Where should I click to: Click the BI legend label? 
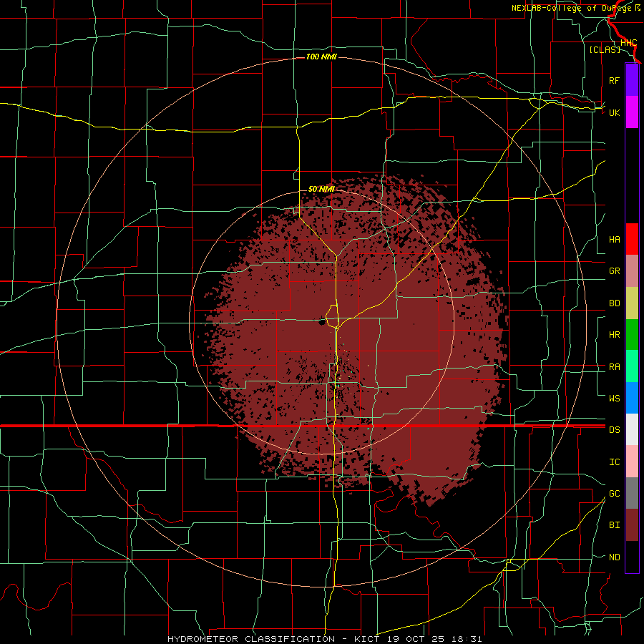(x=614, y=525)
